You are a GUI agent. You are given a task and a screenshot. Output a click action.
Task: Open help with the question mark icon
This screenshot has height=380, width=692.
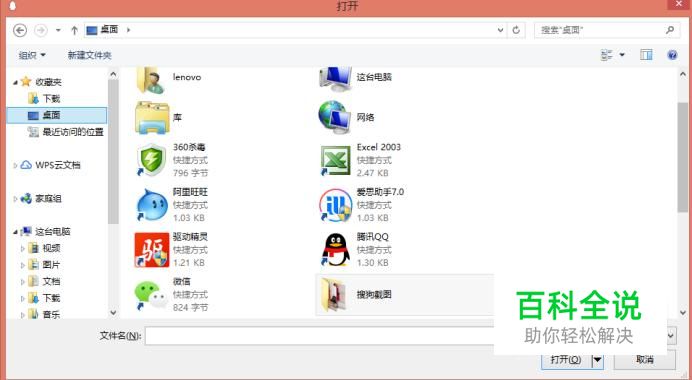coord(672,55)
